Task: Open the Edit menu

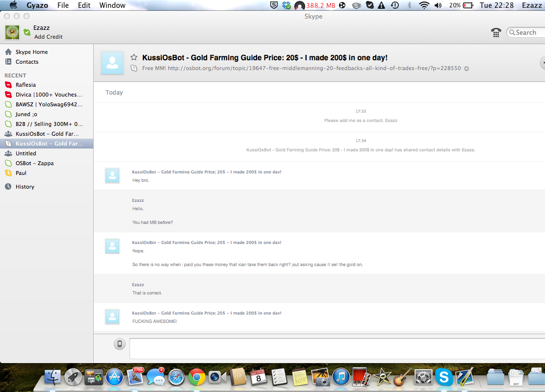Action: coord(84,5)
